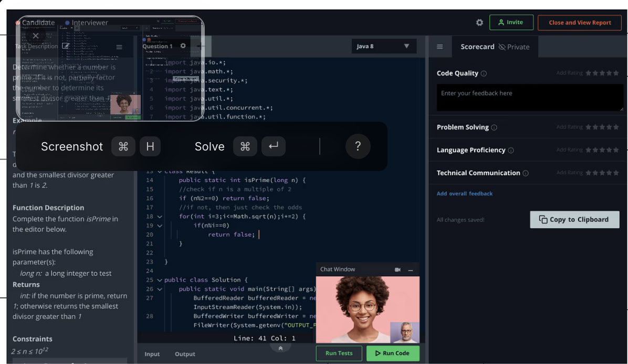This screenshot has height=364, width=628.
Task: Open the Task Description edit icon
Action: (65, 46)
